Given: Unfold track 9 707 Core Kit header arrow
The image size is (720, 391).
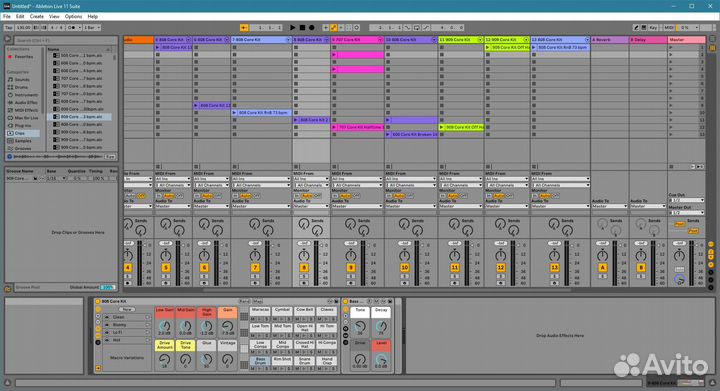Looking at the screenshot, I should click(x=380, y=40).
